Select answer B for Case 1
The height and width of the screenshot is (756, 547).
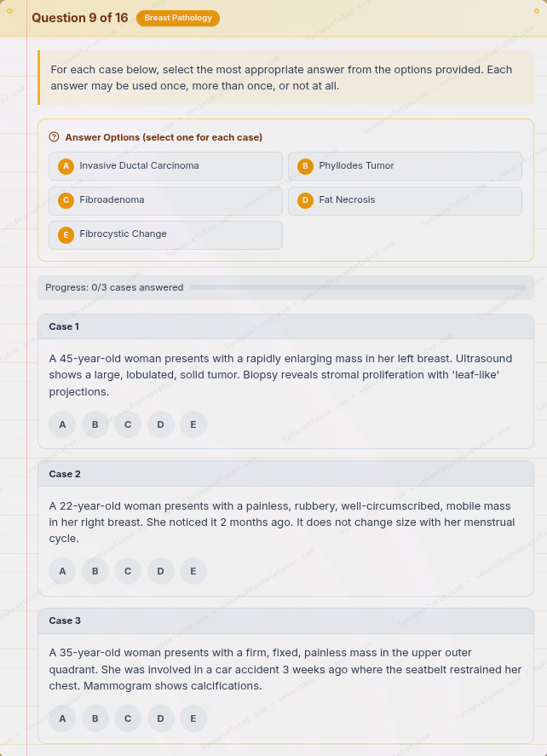[x=95, y=424]
